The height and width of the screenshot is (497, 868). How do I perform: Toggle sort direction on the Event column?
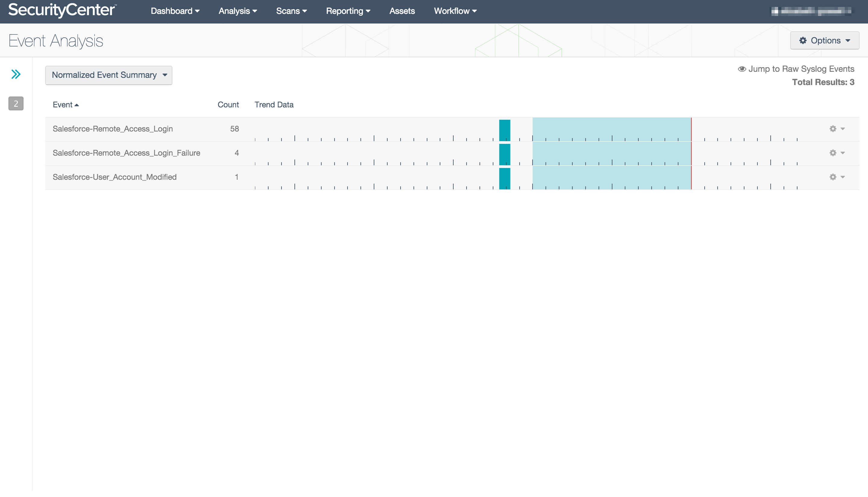click(x=65, y=104)
